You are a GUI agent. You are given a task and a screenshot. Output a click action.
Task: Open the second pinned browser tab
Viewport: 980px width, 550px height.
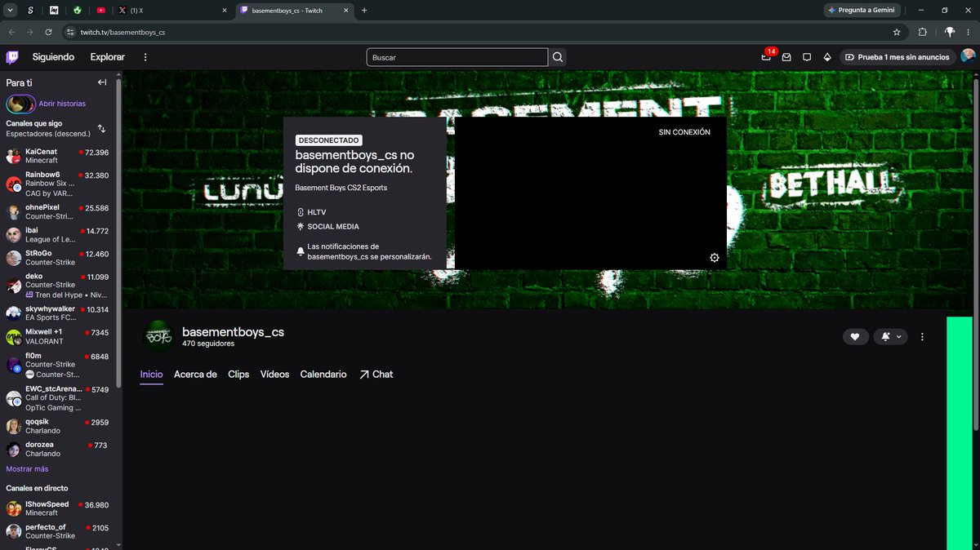[x=54, y=10]
